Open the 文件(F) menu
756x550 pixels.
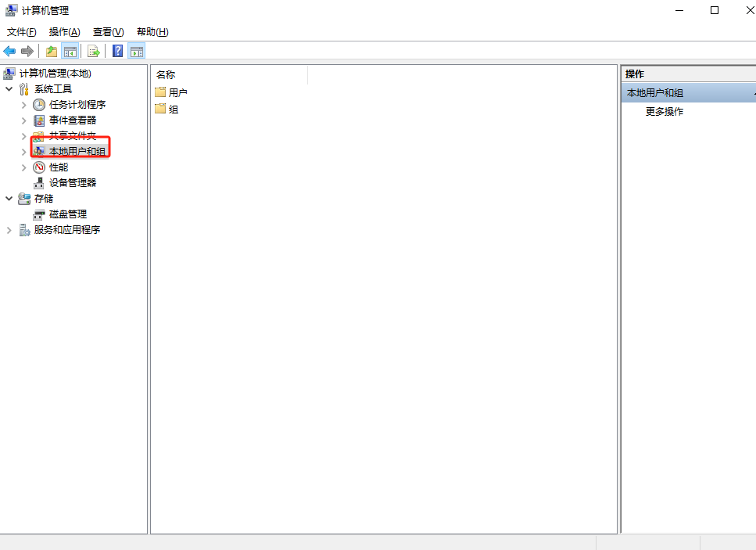pos(22,32)
